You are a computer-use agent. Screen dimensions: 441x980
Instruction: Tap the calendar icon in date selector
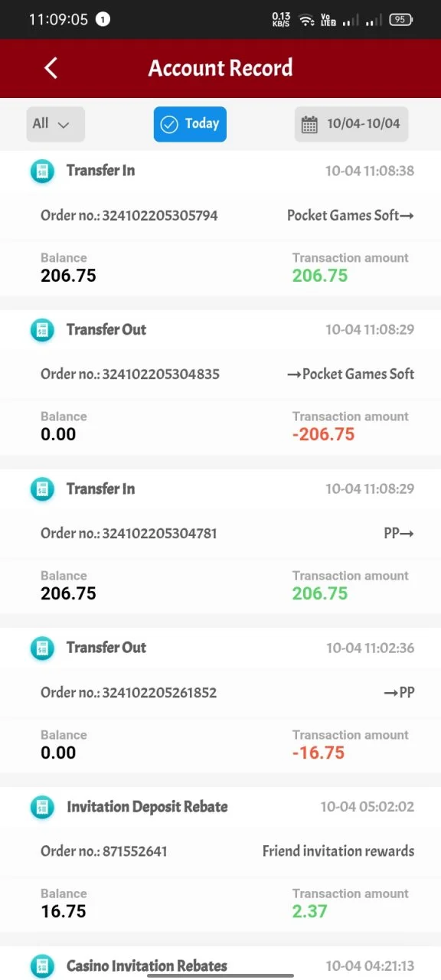click(309, 124)
